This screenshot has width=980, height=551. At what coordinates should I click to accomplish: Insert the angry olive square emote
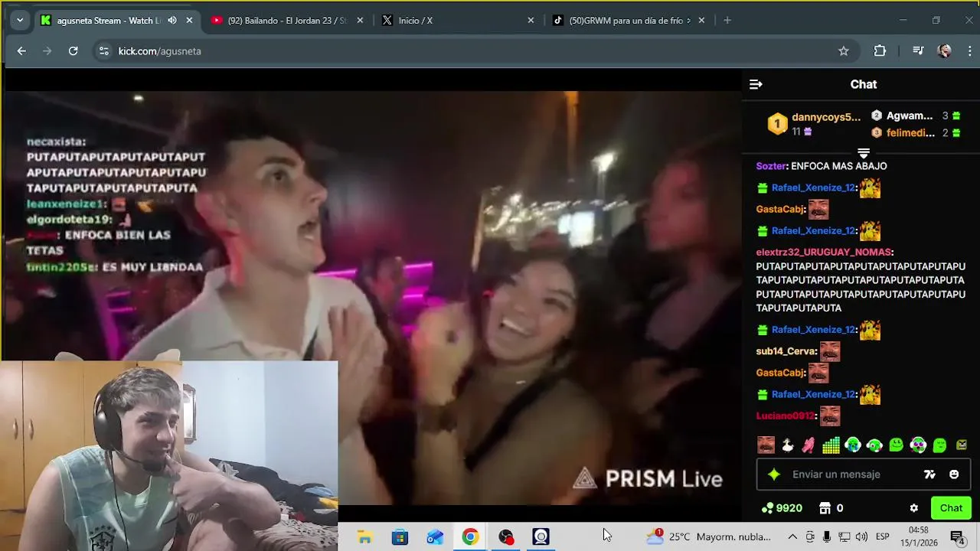click(x=962, y=445)
